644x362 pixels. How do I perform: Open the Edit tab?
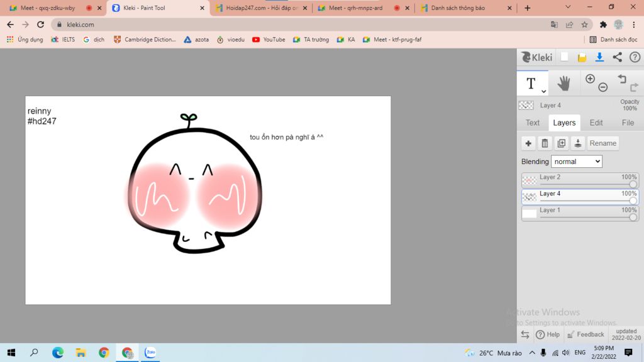point(596,123)
